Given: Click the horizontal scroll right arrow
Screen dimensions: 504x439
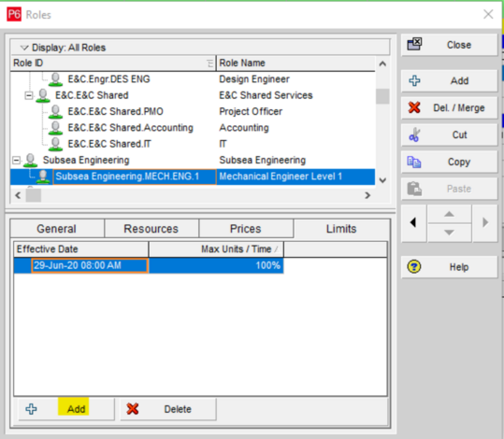Looking at the screenshot, I should coord(367,195).
